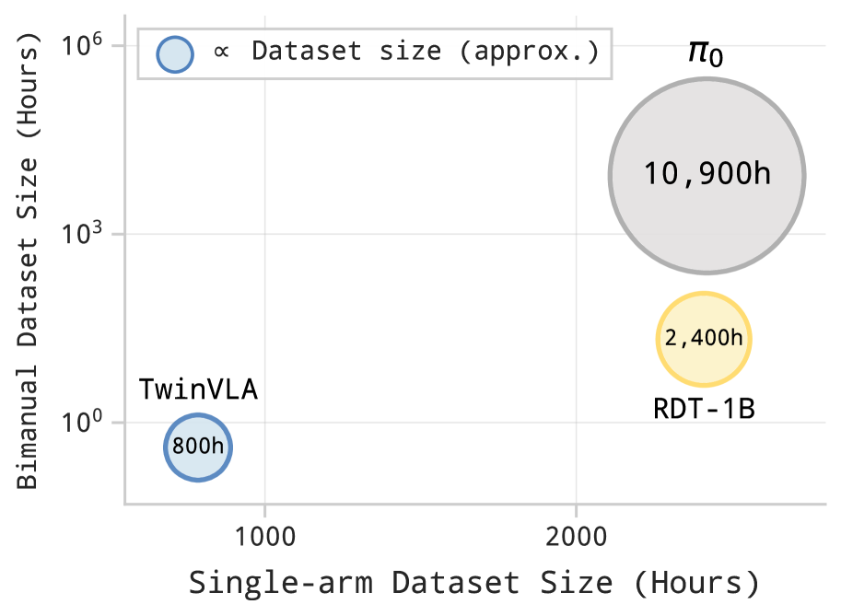Click the "Bimanual Dataset Size (Hours)" axis title
Screen dimensions: 841x616
(x=28, y=258)
